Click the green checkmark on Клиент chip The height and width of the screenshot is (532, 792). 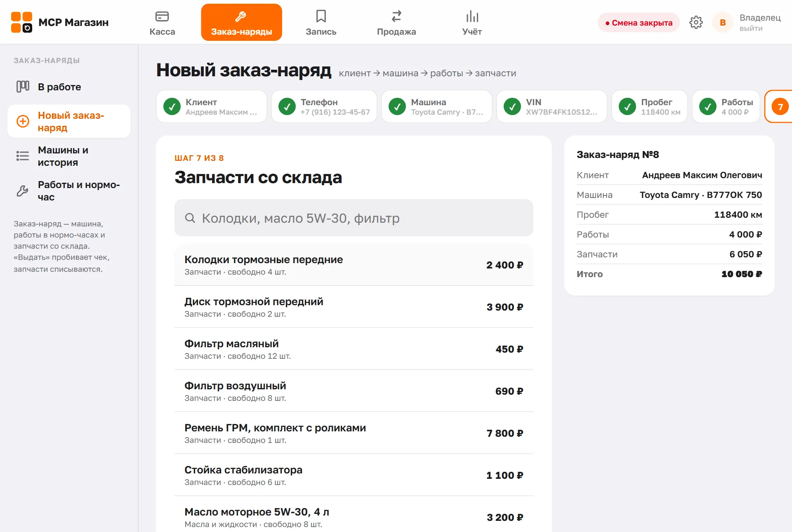point(172,107)
